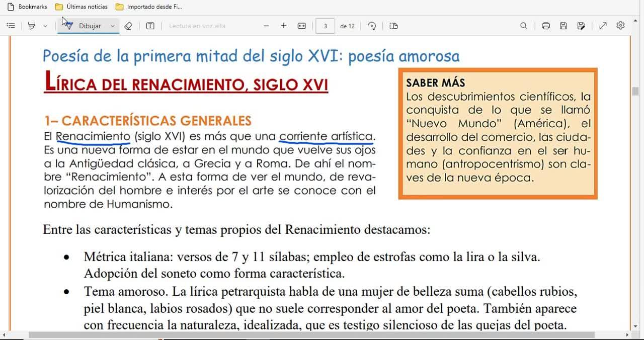Viewport: 644px width, 340px height.
Task: Print the PDF document
Action: [545, 26]
